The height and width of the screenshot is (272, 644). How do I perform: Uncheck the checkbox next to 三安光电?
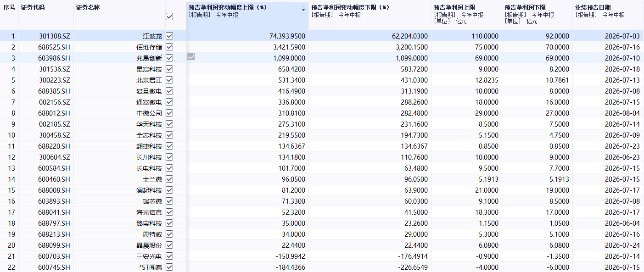169,256
